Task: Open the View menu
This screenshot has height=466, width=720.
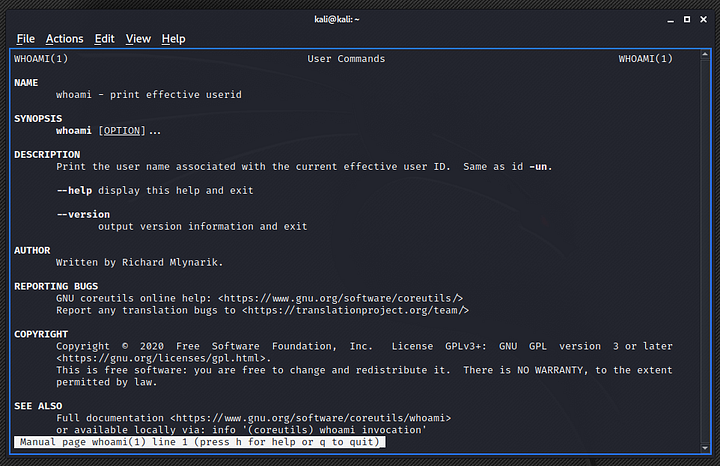Action: pos(138,39)
